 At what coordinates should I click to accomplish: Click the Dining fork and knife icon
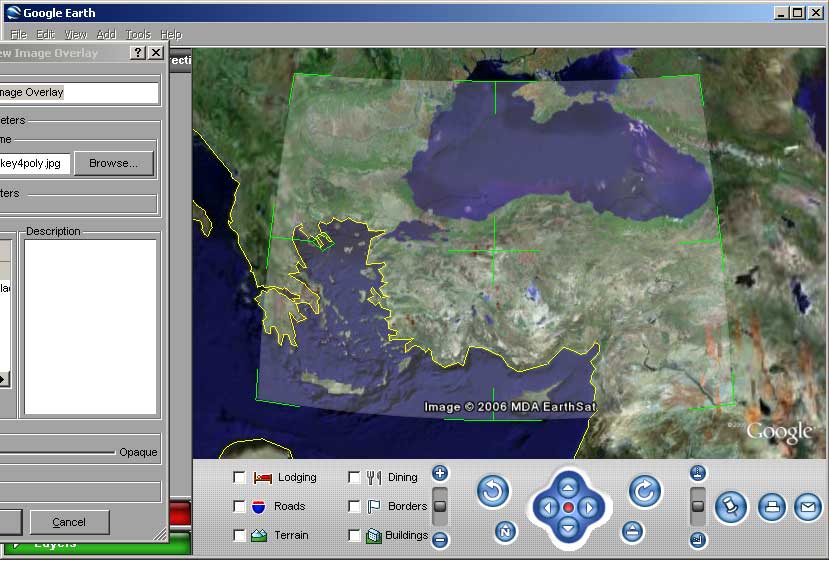[x=374, y=477]
